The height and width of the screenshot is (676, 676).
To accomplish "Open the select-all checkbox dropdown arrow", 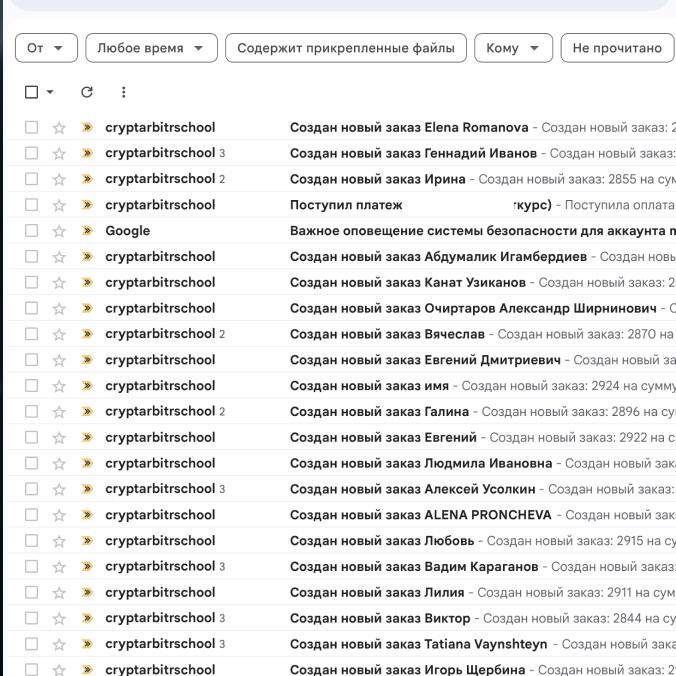I will click(x=50, y=92).
